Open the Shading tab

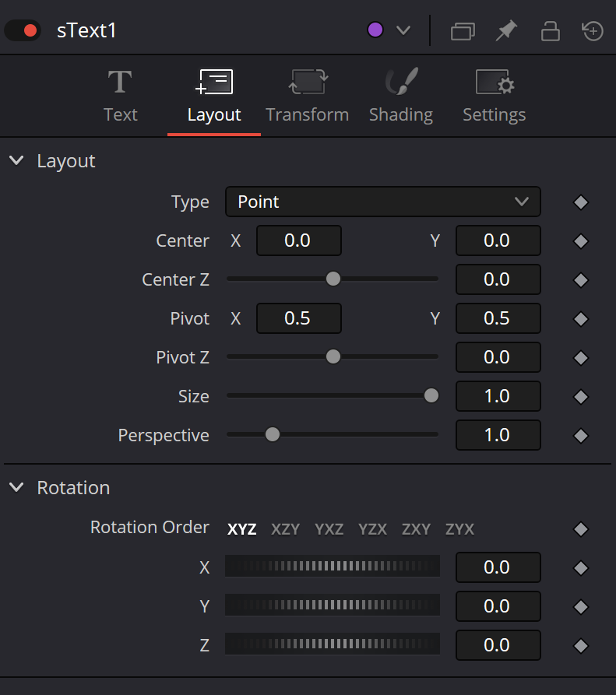tap(401, 97)
